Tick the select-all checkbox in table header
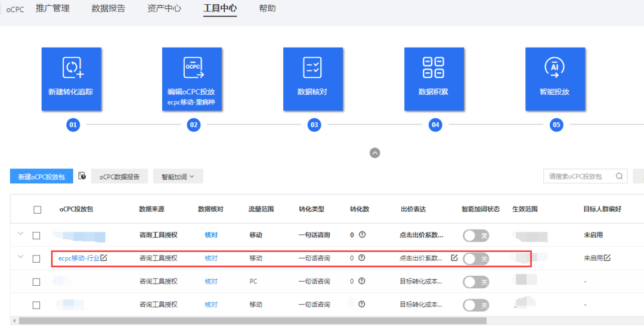 coord(38,209)
